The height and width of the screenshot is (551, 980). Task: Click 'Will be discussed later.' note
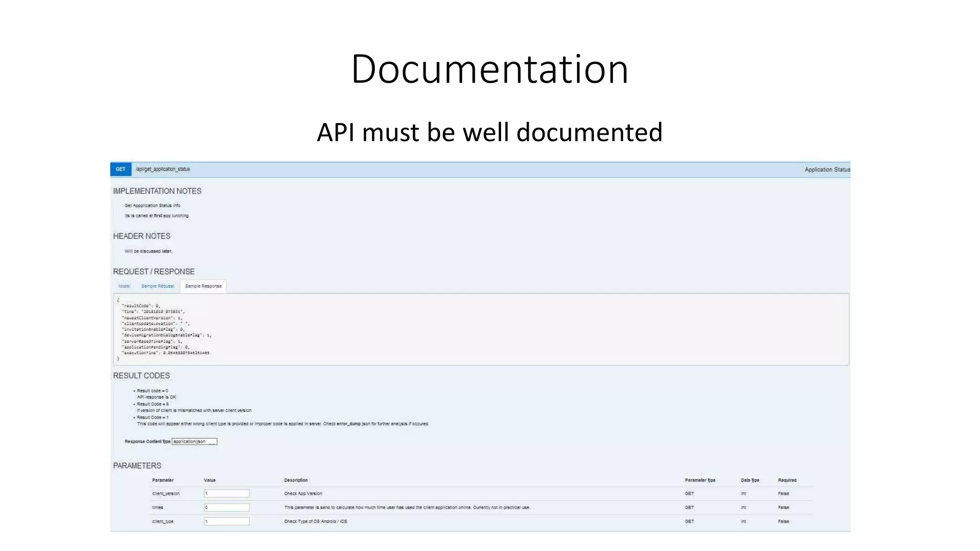[x=148, y=251]
